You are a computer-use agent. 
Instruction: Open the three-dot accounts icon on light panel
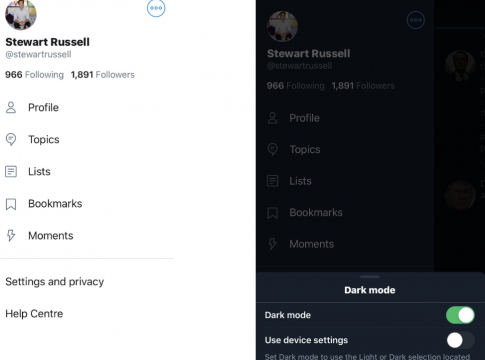[156, 8]
